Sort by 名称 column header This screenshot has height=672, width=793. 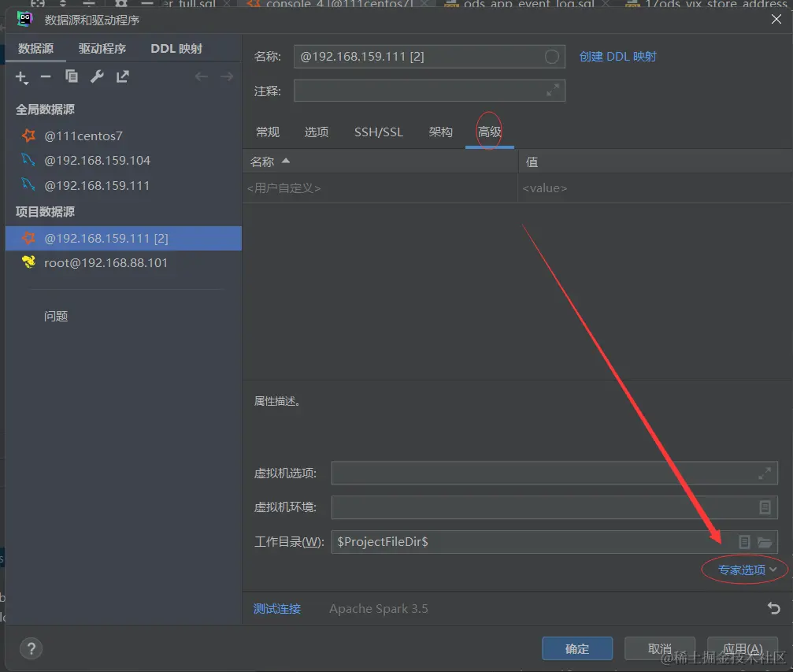click(x=380, y=162)
